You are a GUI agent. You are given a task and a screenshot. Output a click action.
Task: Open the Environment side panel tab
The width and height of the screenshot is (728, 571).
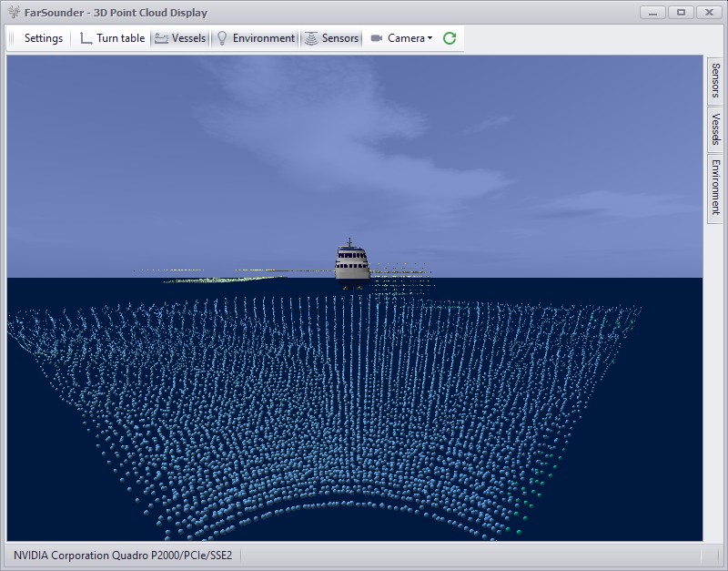[715, 187]
